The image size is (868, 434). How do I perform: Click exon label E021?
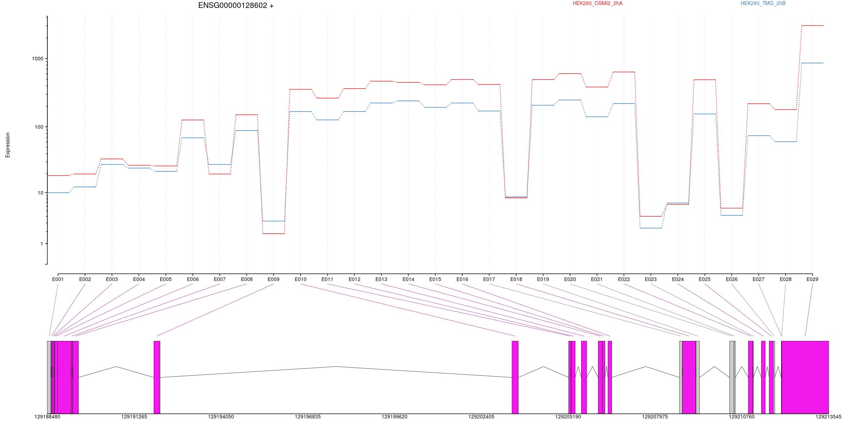[x=597, y=279]
